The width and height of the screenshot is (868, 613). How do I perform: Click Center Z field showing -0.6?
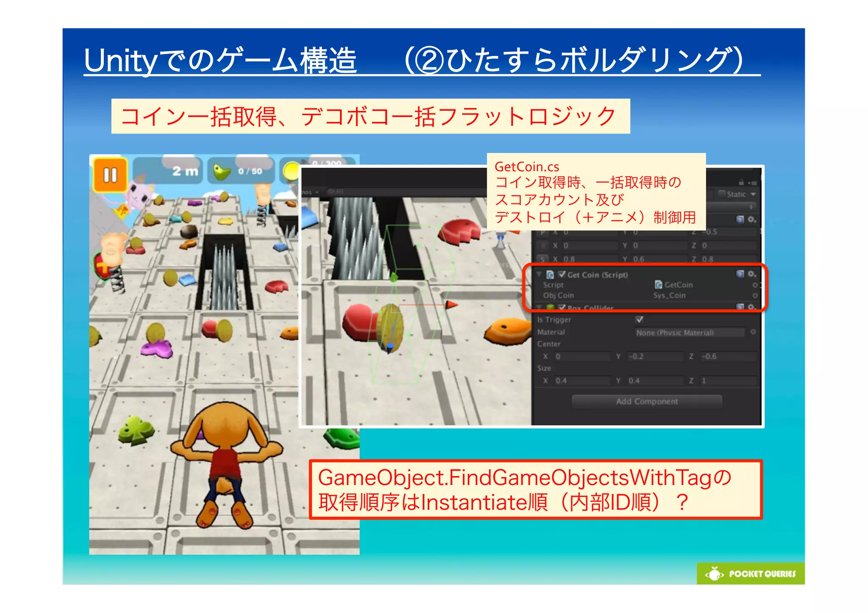point(728,357)
